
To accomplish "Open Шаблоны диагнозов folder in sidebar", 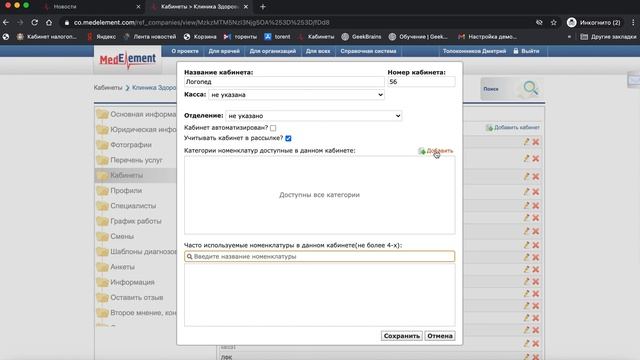I will click(137, 251).
